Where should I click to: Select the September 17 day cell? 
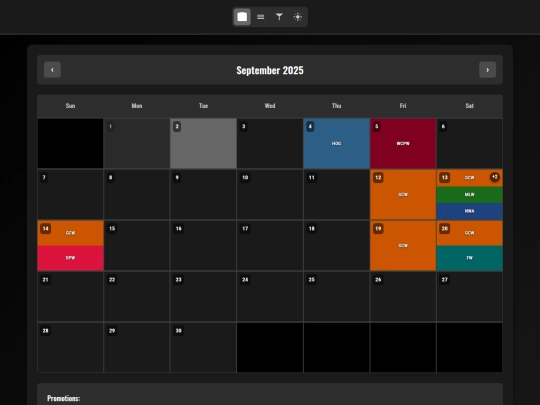[270, 246]
